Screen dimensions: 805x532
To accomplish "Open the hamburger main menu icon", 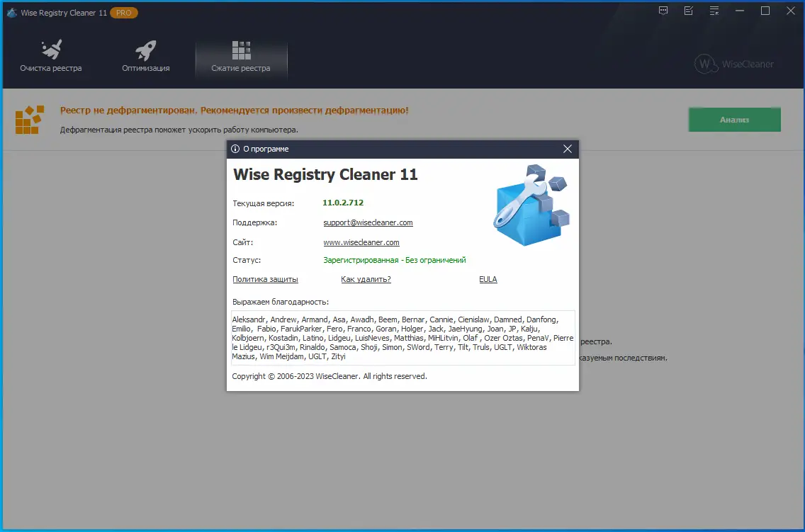I will (x=714, y=11).
